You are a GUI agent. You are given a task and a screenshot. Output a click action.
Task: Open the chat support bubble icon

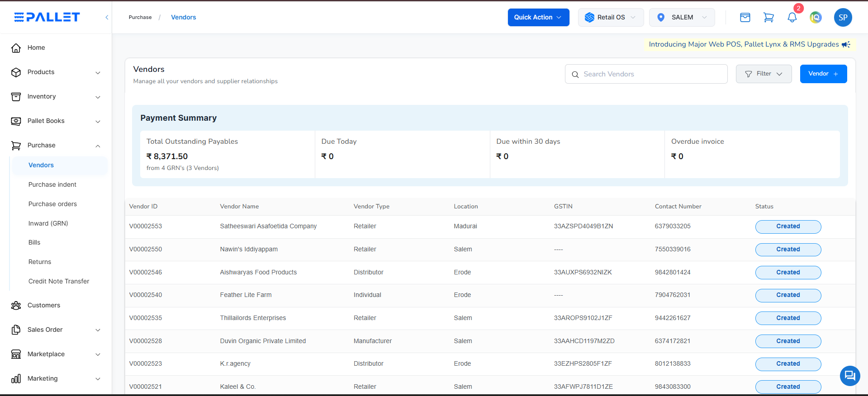point(849,376)
